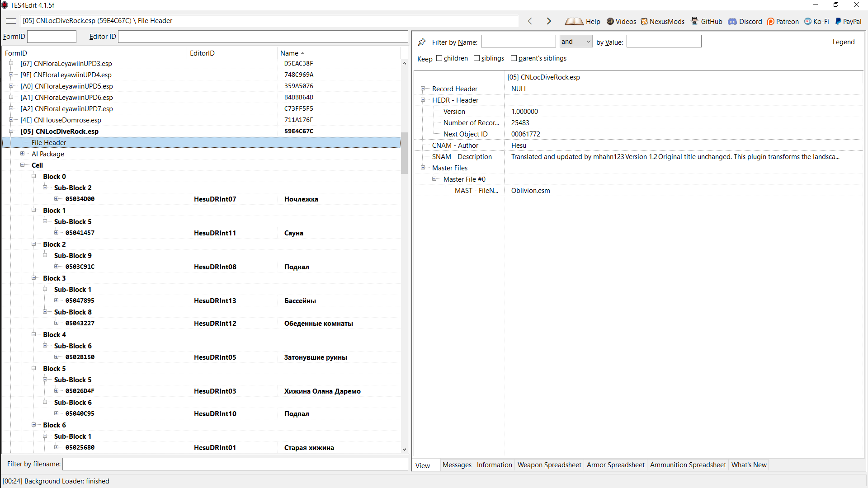This screenshot has height=488, width=868.
Task: Click the Legend button
Action: click(x=843, y=42)
